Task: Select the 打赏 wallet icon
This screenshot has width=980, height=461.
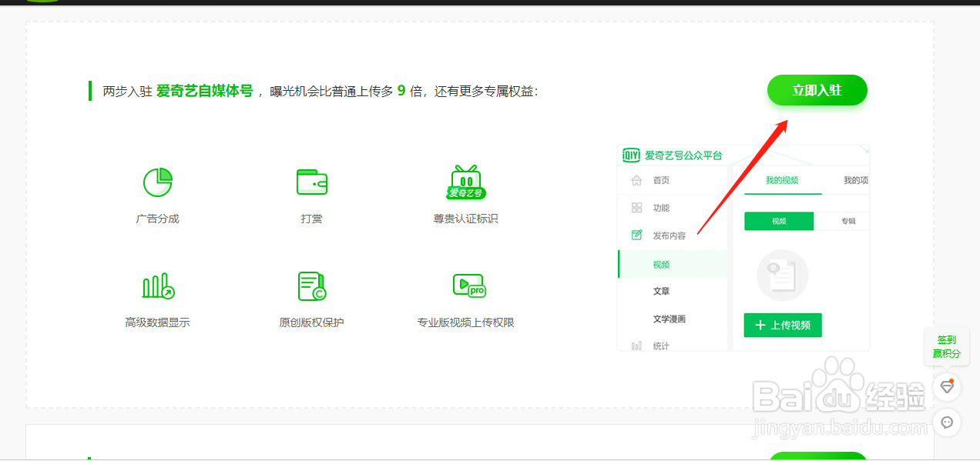Action: [x=312, y=182]
